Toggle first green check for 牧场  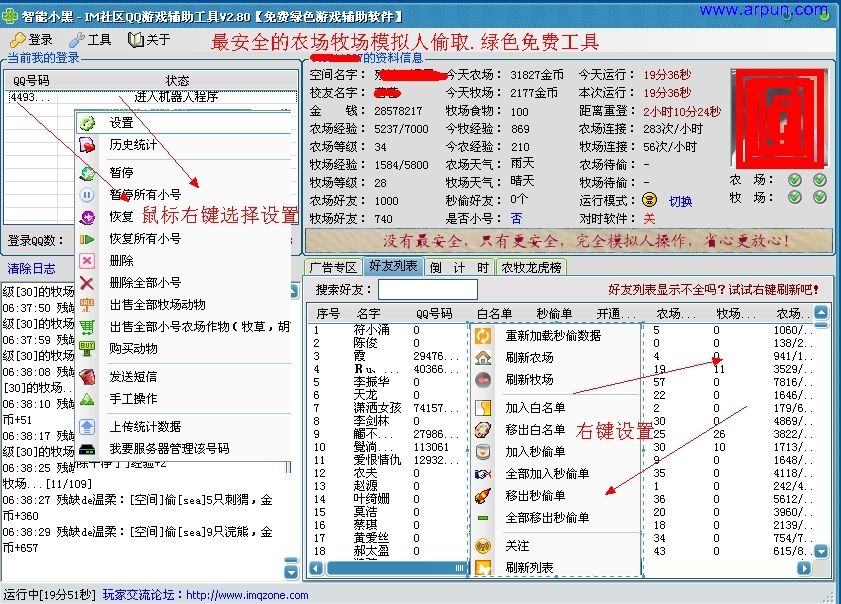(x=794, y=197)
